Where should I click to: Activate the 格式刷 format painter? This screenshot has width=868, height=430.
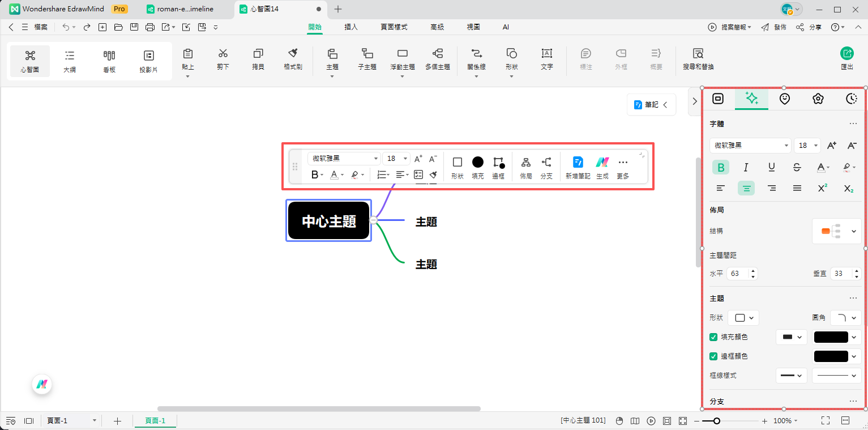click(293, 61)
